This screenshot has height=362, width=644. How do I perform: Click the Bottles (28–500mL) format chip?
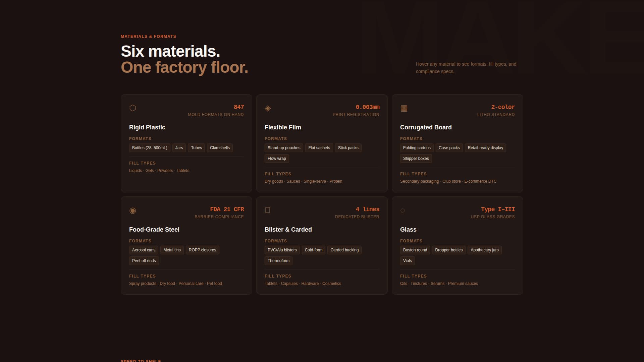pyautogui.click(x=150, y=147)
